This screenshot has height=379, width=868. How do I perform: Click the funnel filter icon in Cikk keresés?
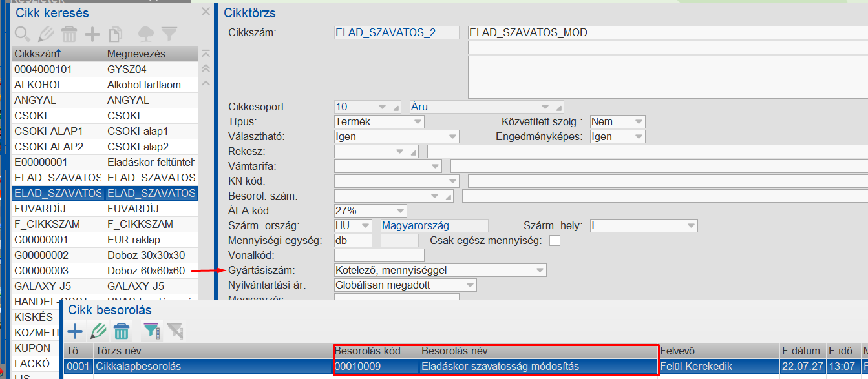click(x=169, y=34)
